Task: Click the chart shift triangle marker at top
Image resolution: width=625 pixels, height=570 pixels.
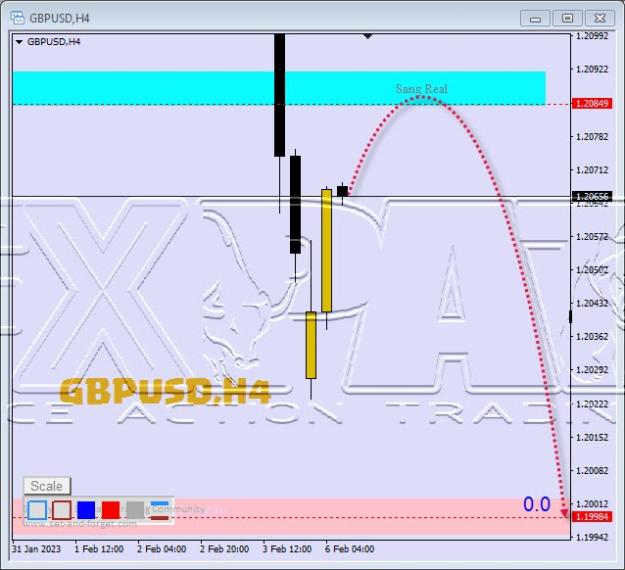Action: (x=368, y=36)
